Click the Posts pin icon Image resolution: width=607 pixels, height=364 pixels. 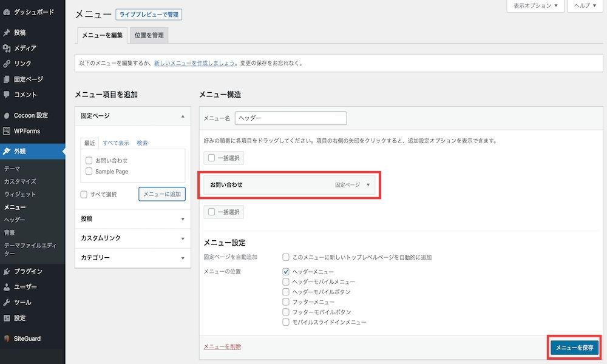[x=7, y=33]
